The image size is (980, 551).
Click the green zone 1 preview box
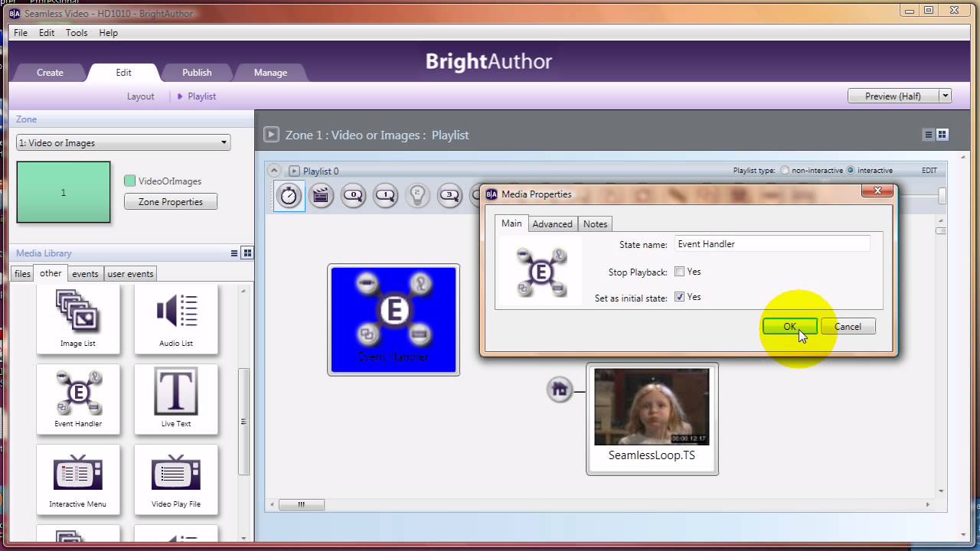click(x=64, y=192)
